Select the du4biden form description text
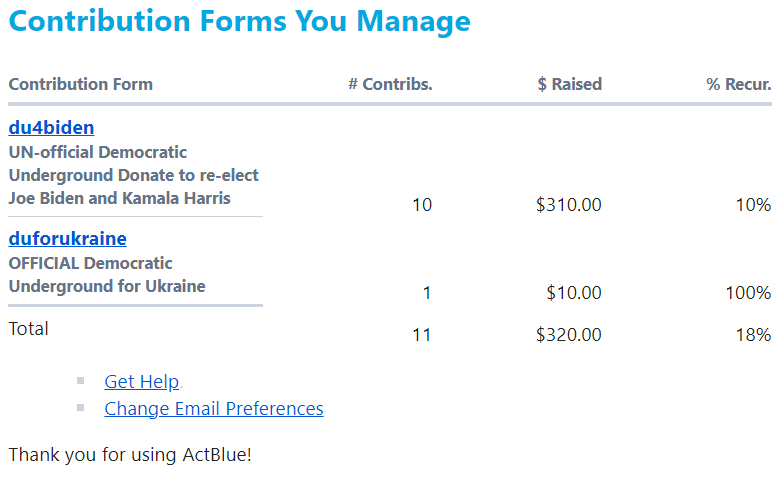 coord(133,175)
